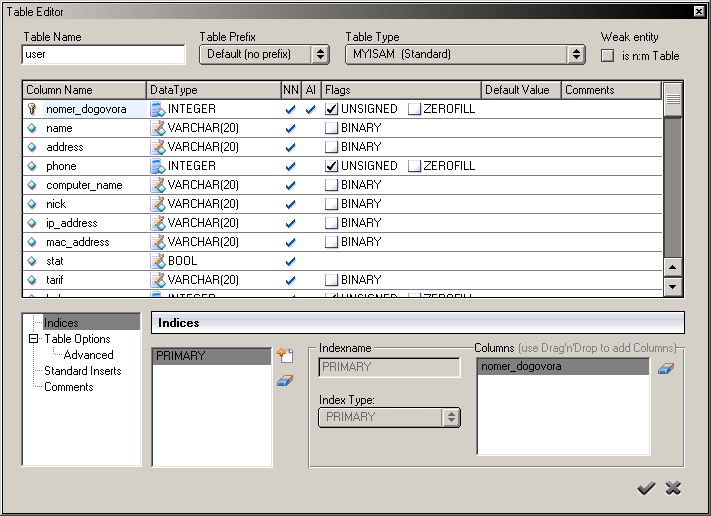Click the diamond column icon of tarif row
This screenshot has height=516, width=711.
pyautogui.click(x=32, y=281)
